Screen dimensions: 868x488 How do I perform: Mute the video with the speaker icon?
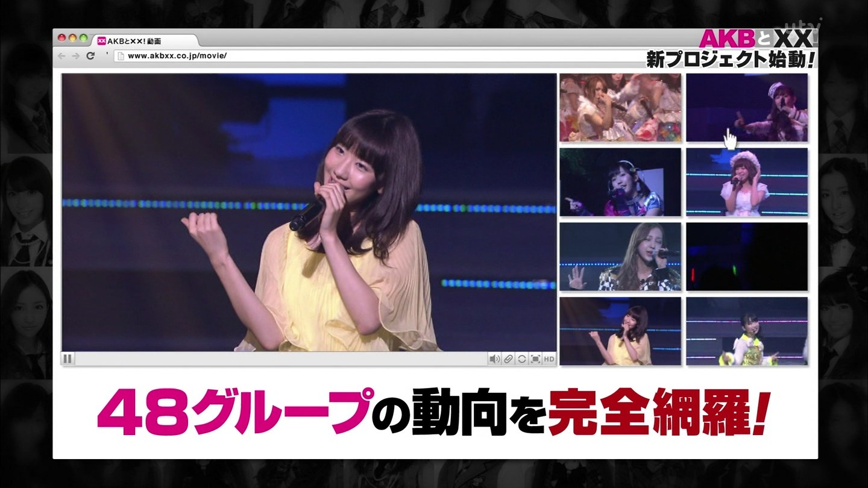495,359
